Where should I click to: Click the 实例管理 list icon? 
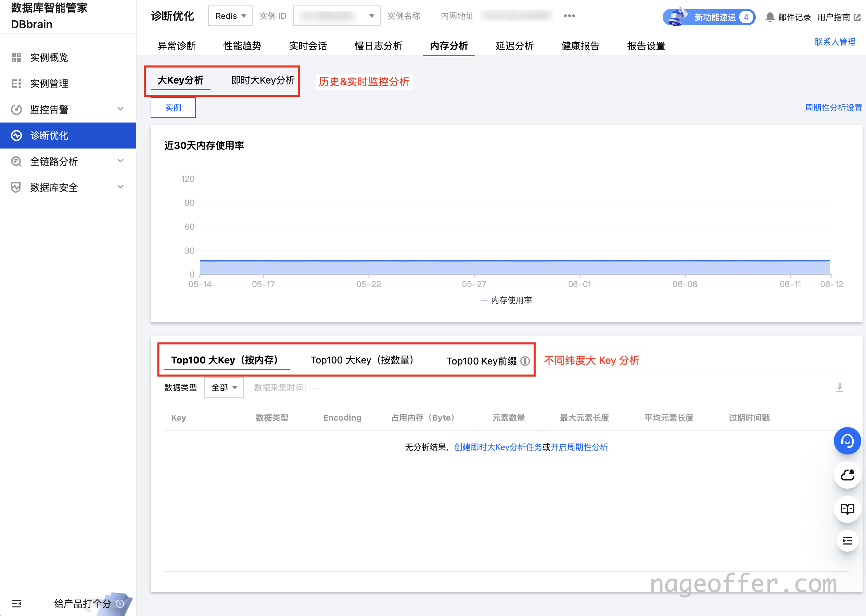coord(16,84)
